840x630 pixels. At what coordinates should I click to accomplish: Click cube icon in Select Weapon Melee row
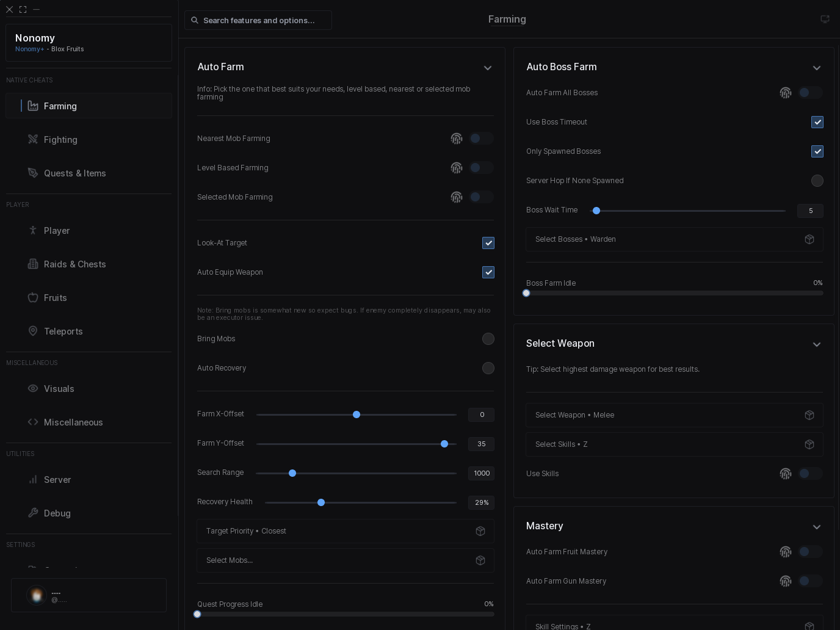(x=809, y=415)
